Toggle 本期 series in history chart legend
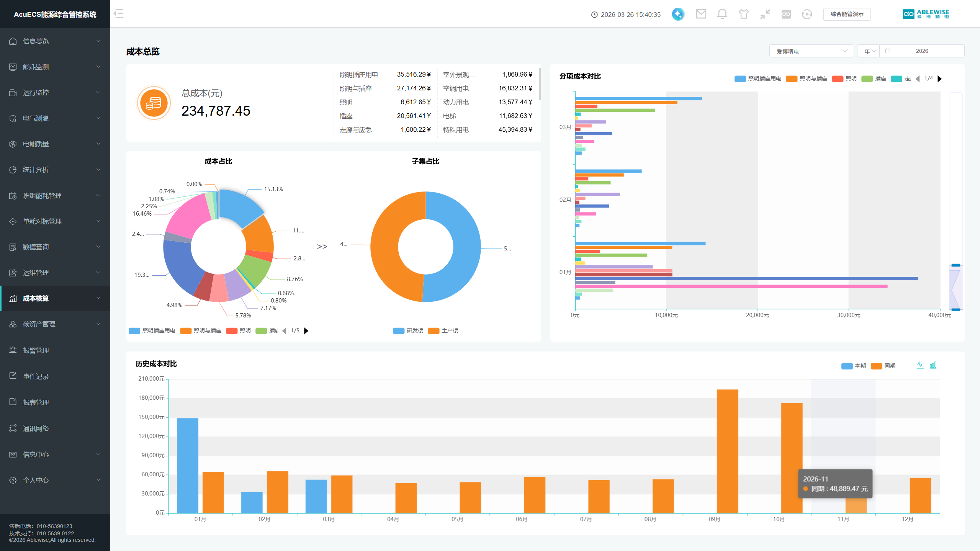Screen dimensions: 980x551 pos(854,366)
